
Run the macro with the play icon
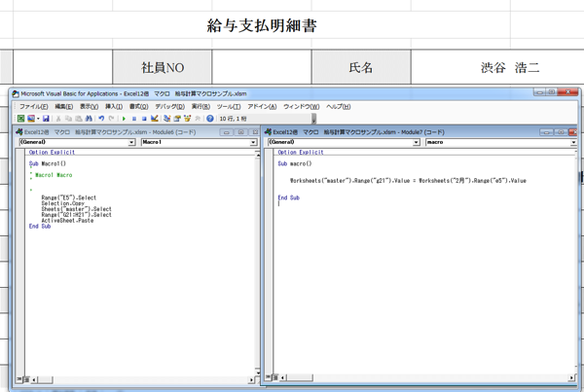124,119
